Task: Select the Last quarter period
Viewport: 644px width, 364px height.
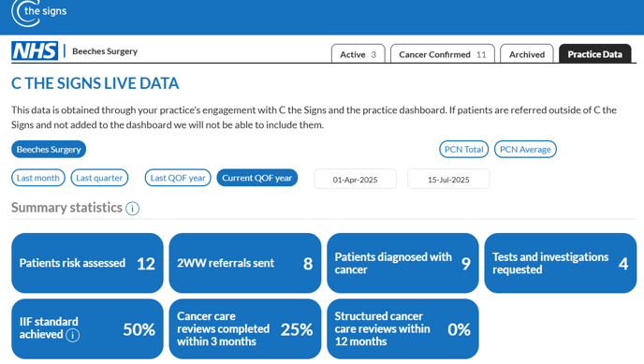Action: pyautogui.click(x=99, y=178)
